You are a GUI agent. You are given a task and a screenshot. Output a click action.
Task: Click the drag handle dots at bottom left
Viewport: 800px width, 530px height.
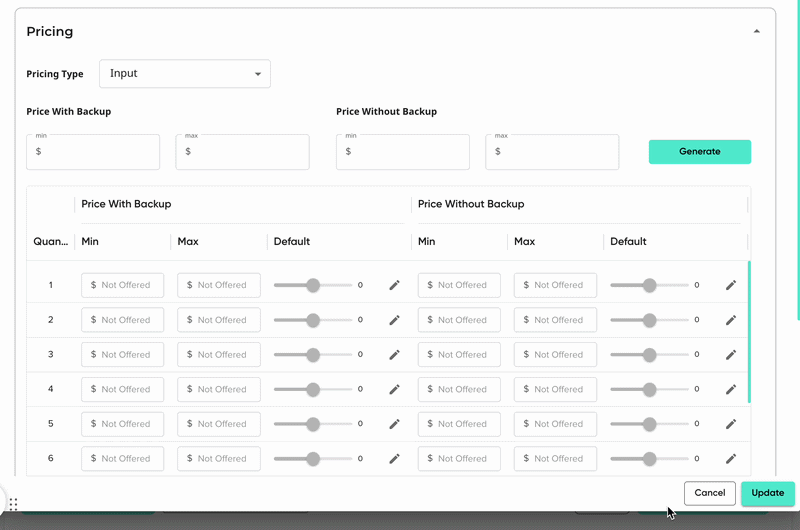(x=14, y=504)
